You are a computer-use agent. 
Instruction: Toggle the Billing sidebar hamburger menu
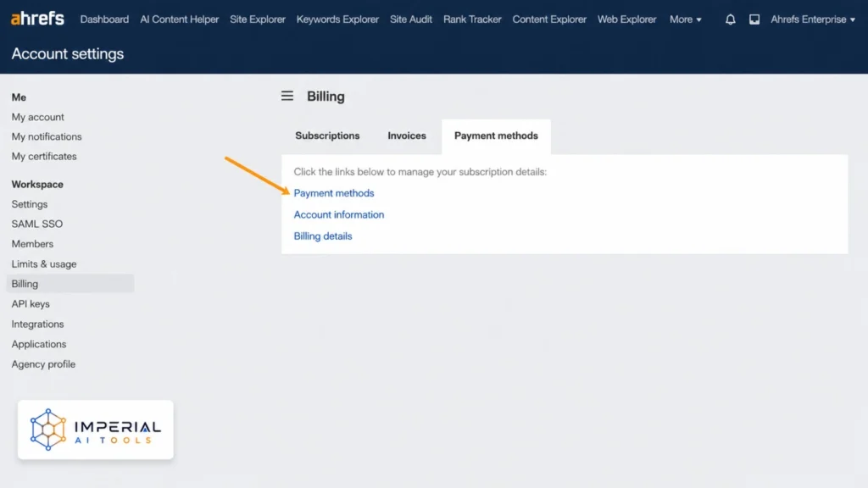coord(287,96)
